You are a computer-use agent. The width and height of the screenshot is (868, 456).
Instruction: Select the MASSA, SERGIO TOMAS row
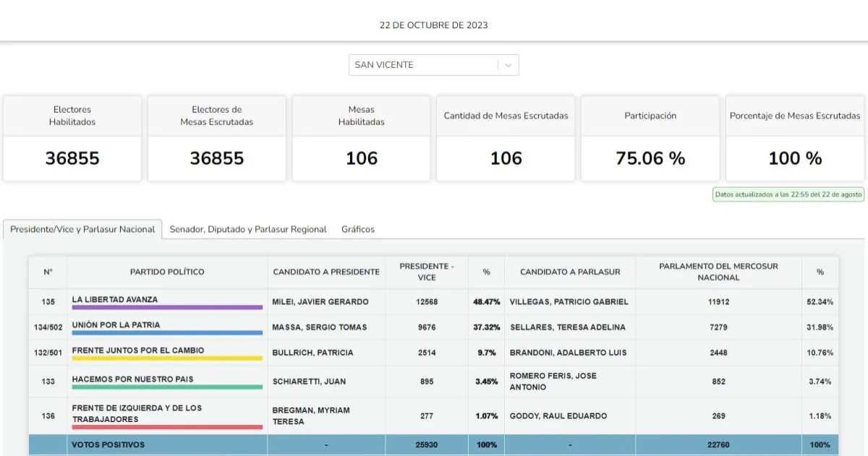pos(434,327)
